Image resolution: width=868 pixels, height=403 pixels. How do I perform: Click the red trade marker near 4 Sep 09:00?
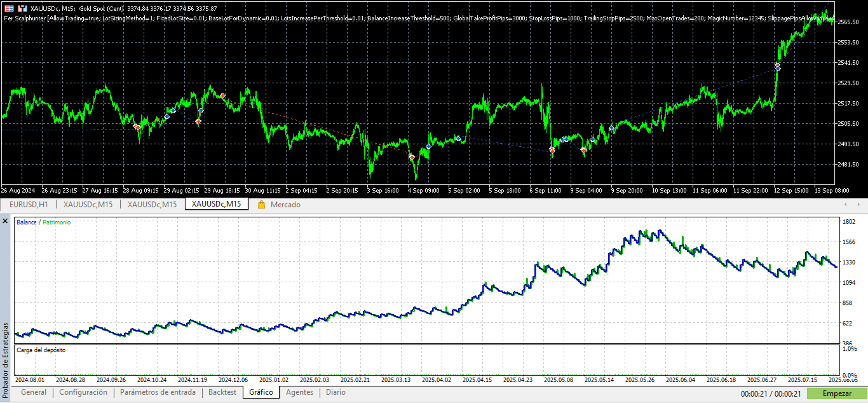coord(412,157)
